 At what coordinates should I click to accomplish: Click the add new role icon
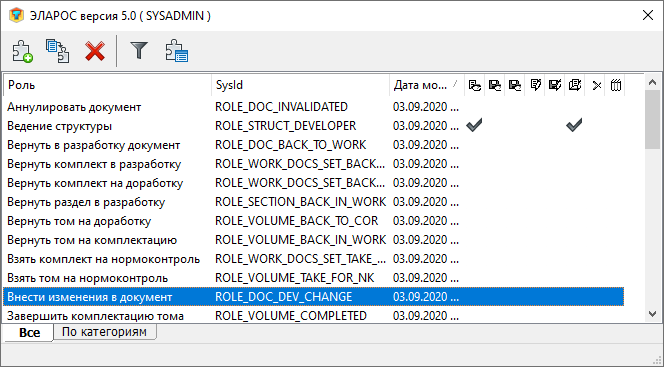22,51
